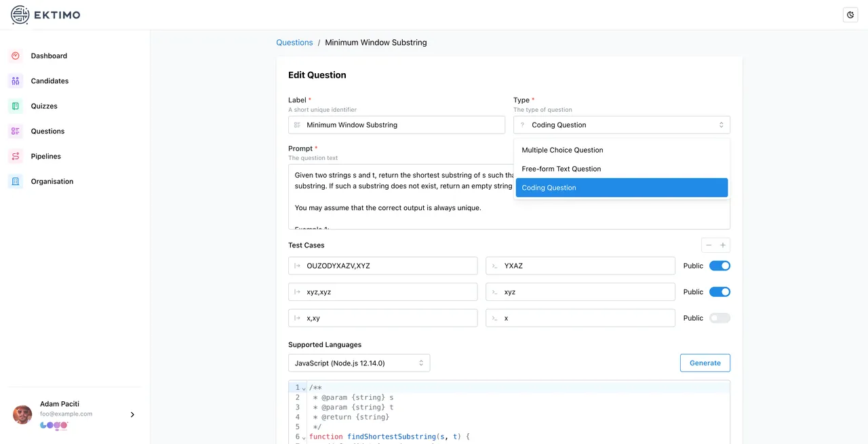Toggle dark mode with moon icon
The height and width of the screenshot is (444, 868).
pos(850,15)
